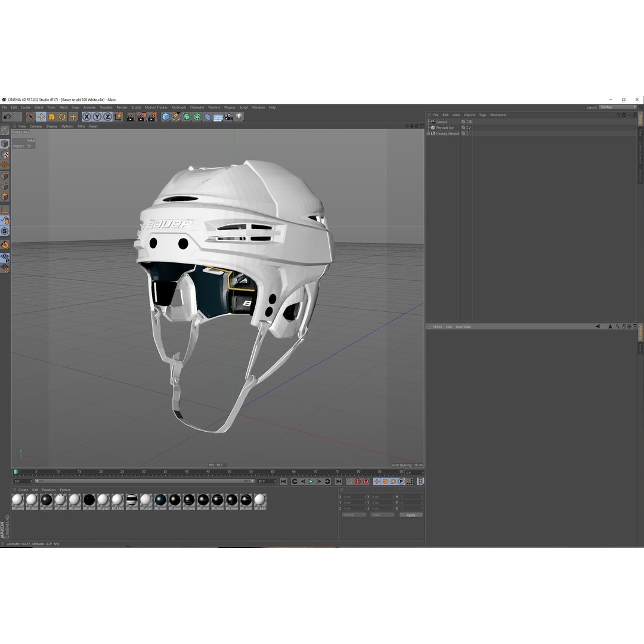Add a Floor environment object
This screenshot has width=644, height=644.
pos(218,117)
